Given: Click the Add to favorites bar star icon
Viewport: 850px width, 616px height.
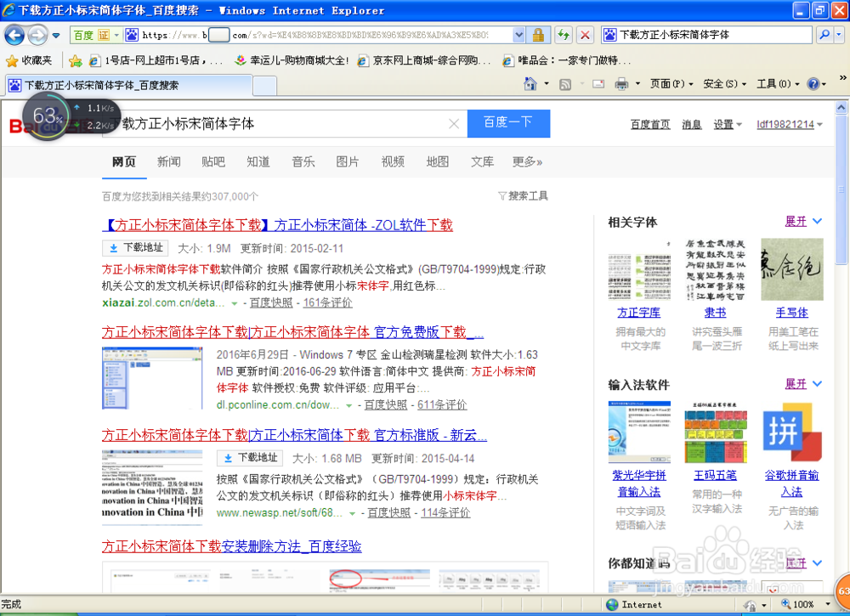Looking at the screenshot, I should click(x=76, y=60).
